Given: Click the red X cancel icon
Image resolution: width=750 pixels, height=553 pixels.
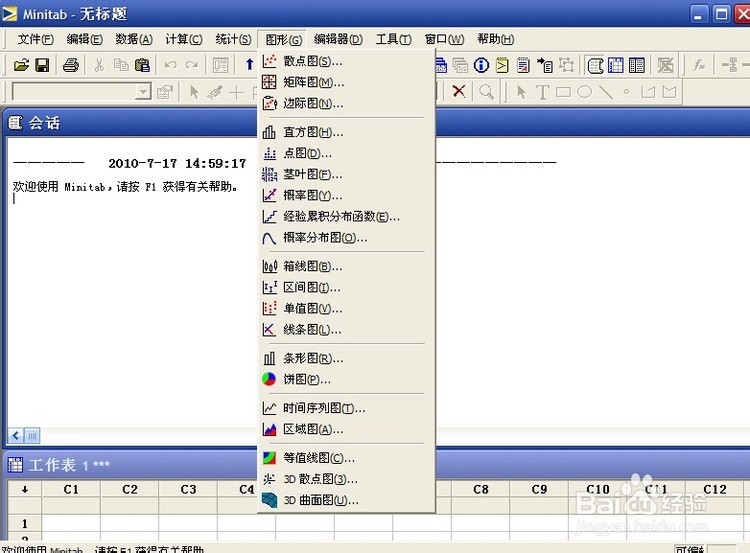Looking at the screenshot, I should point(459,91).
